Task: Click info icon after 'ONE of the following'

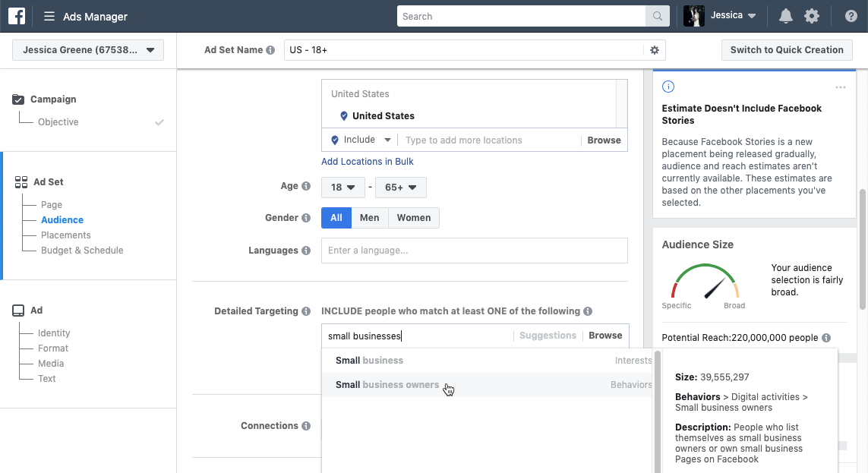Action: (587, 311)
